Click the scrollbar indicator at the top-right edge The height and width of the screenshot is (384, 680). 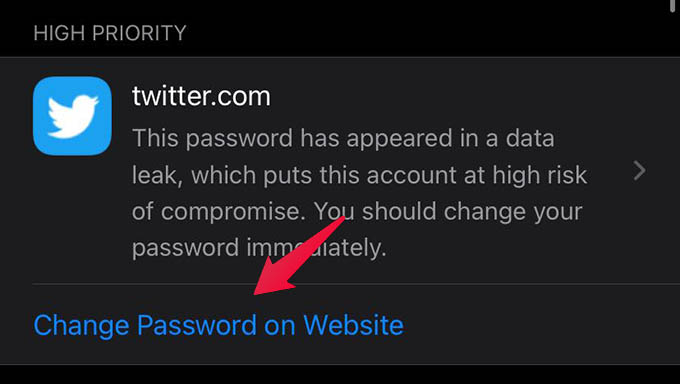pos(672,6)
